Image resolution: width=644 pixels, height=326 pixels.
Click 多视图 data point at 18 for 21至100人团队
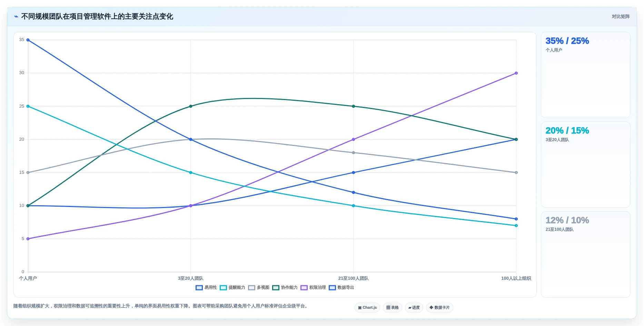pos(353,152)
